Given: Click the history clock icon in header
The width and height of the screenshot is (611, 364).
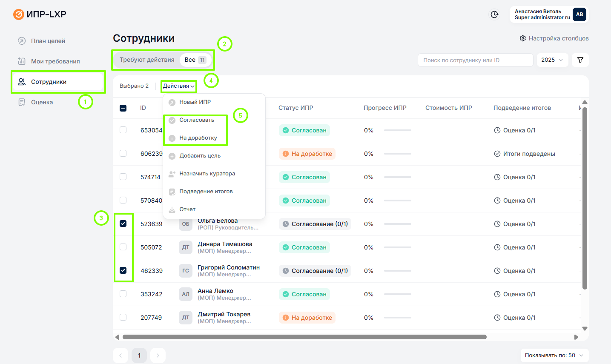Looking at the screenshot, I should [x=494, y=14].
